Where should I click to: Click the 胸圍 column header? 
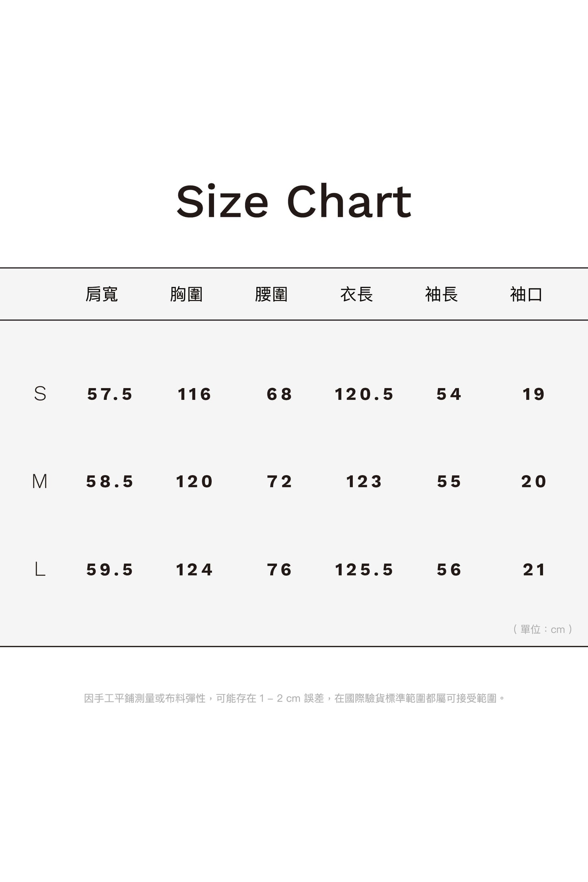coord(186,294)
